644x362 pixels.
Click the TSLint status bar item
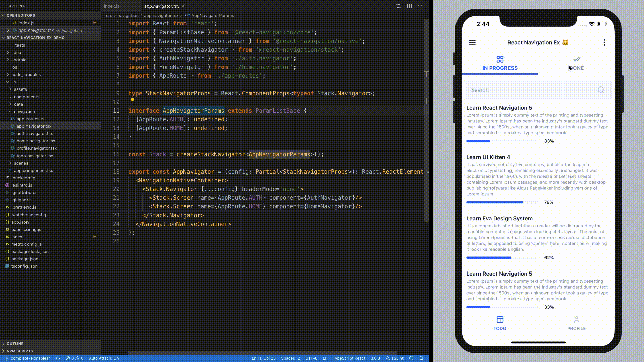click(396, 358)
